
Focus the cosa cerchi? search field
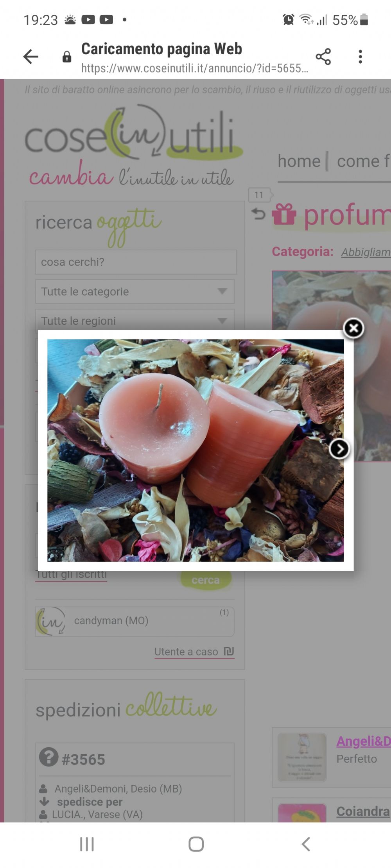click(x=136, y=262)
